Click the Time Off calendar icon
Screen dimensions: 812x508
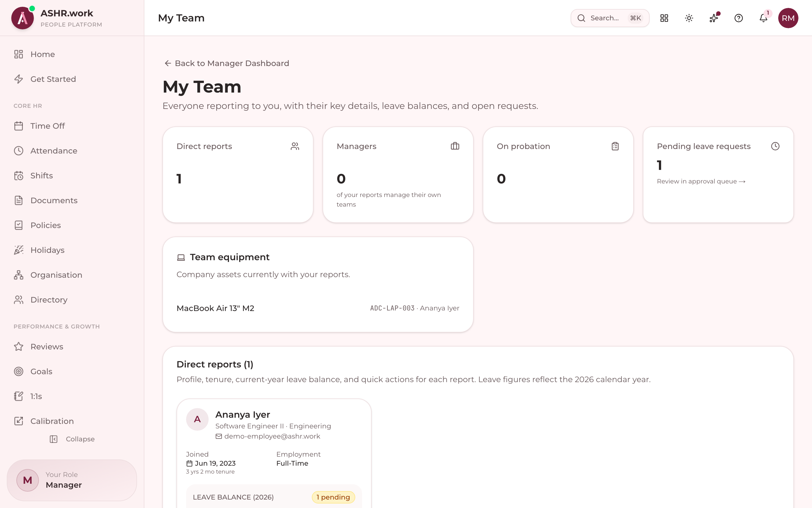click(x=19, y=126)
